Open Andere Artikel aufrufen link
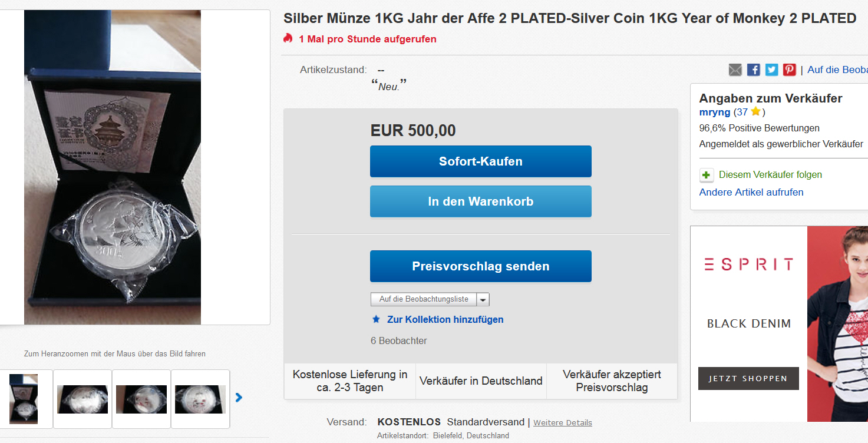Screen dimensions: 868x443 (x=751, y=192)
